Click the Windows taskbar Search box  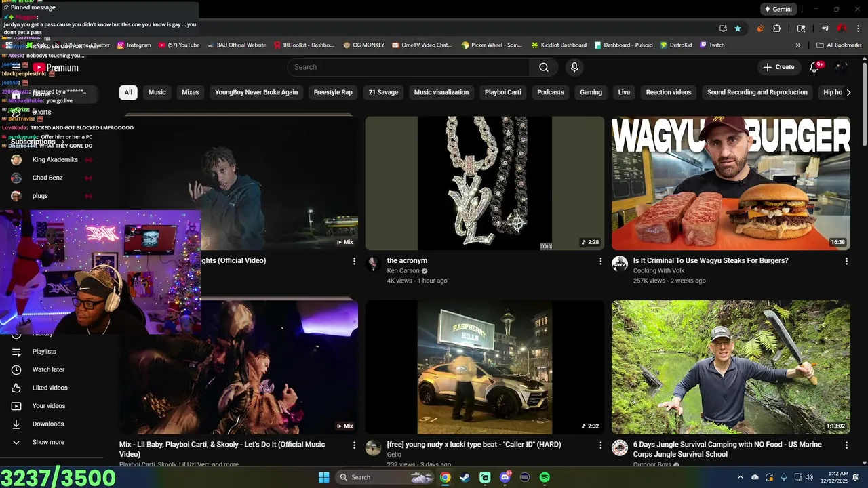click(x=385, y=477)
